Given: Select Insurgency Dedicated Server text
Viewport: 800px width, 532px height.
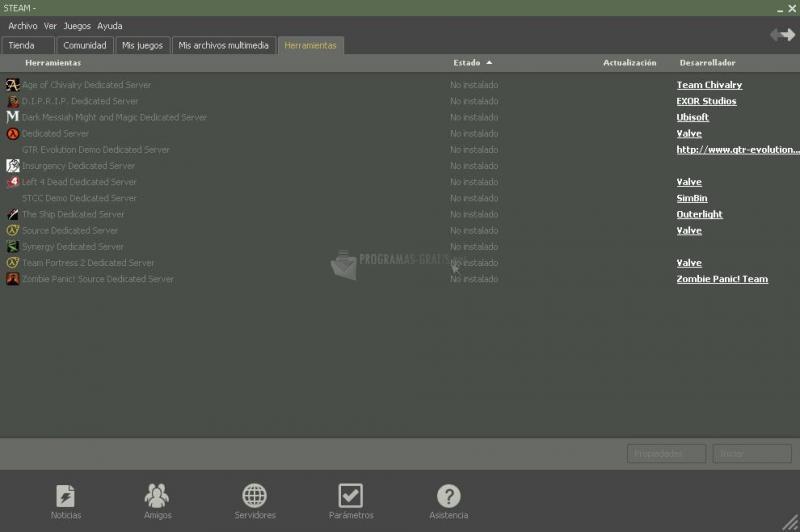Looking at the screenshot, I should tap(79, 165).
